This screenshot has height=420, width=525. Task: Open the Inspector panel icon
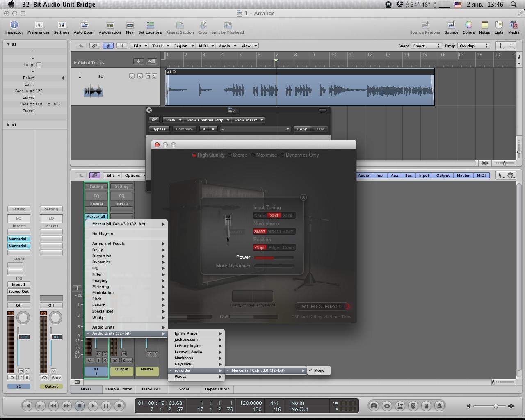click(14, 25)
